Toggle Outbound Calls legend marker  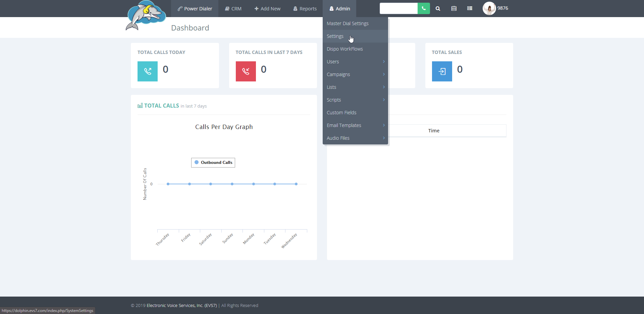(x=197, y=162)
